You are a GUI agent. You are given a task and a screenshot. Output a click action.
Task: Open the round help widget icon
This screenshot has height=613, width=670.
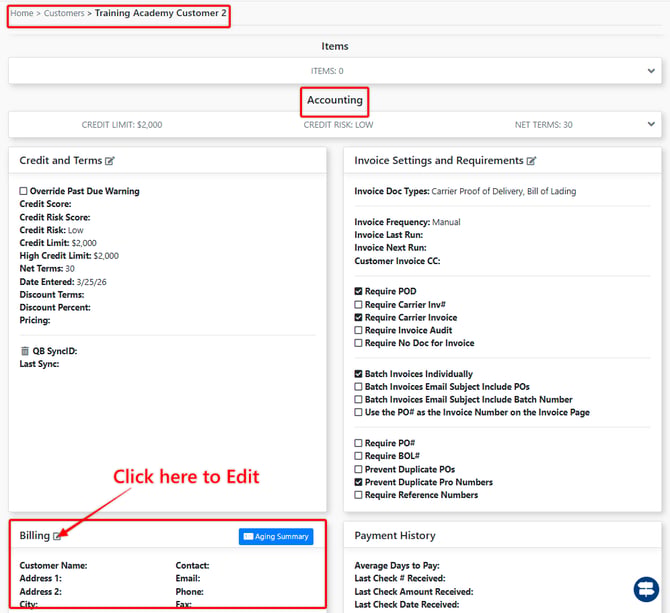(x=646, y=589)
